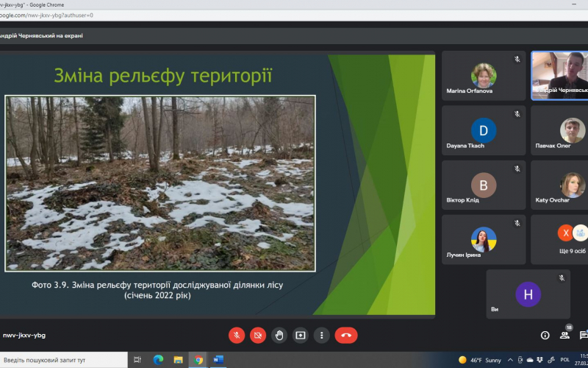Click the presented slide forest photo
This screenshot has height=368, width=588.
(160, 183)
